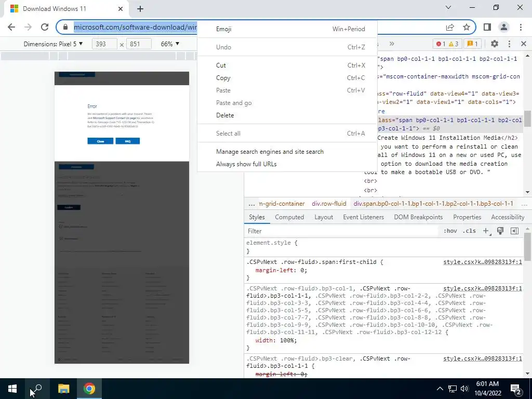Click the Elements panel vertical scrollbar thumb

click(x=527, y=118)
